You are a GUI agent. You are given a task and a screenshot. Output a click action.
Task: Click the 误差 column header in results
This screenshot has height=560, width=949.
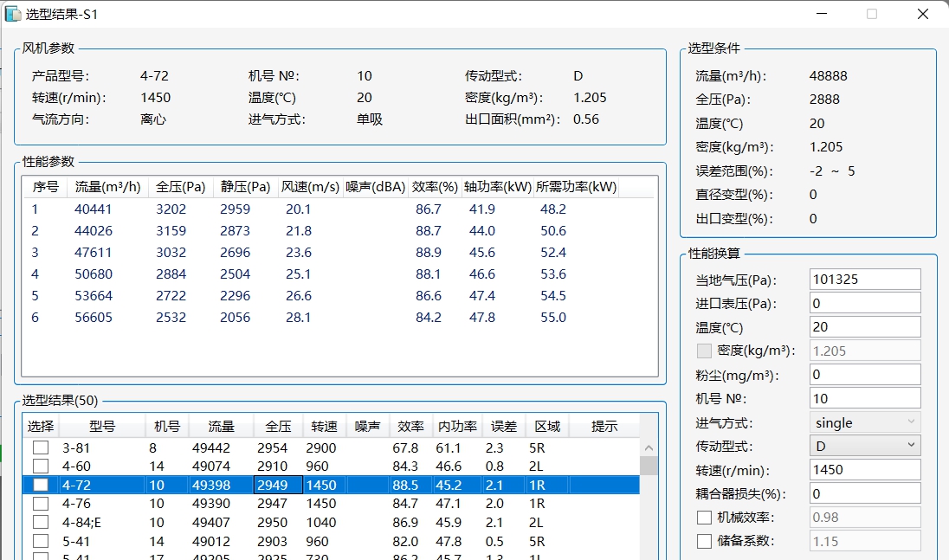tap(503, 427)
